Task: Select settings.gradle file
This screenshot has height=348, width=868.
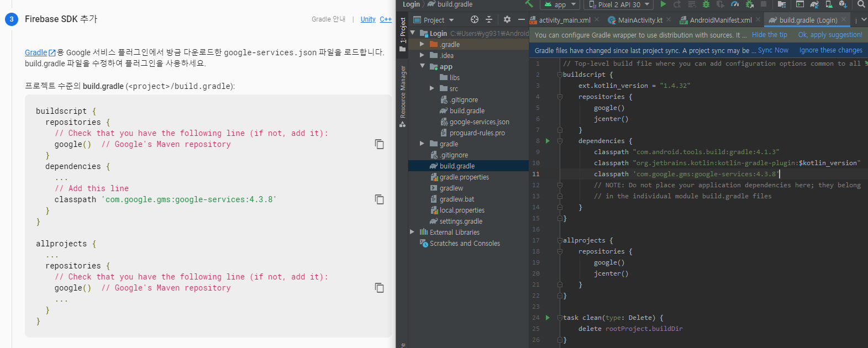Action: coord(456,222)
